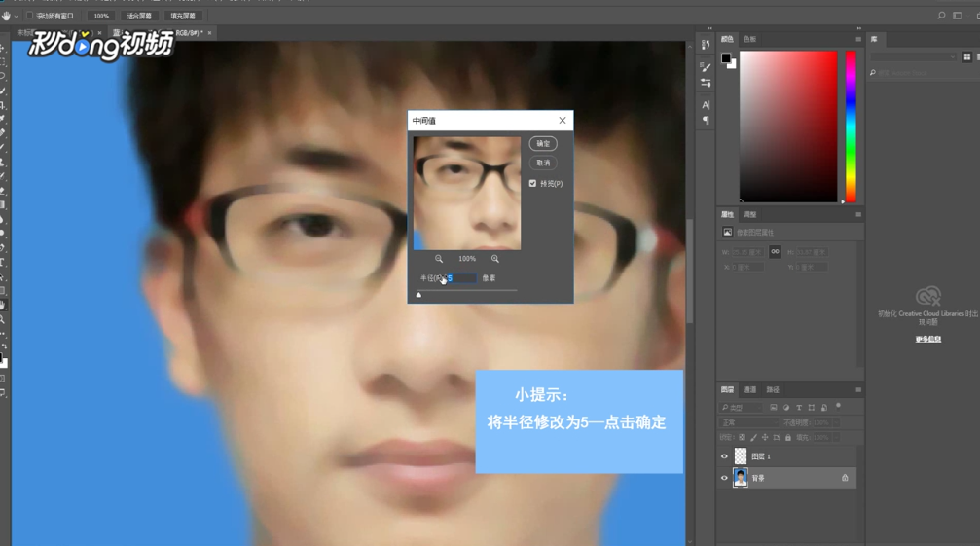Open the Color panel menu
Image resolution: width=980 pixels, height=546 pixels.
click(858, 39)
